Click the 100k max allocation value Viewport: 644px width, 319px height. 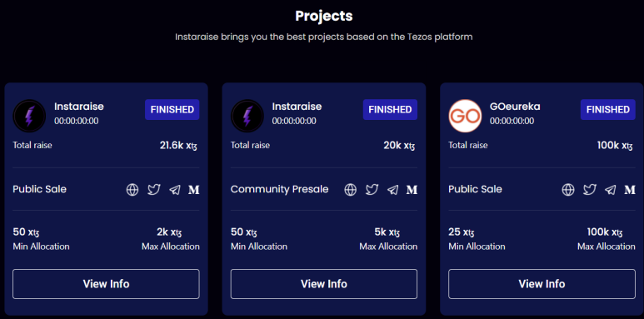pos(605,232)
